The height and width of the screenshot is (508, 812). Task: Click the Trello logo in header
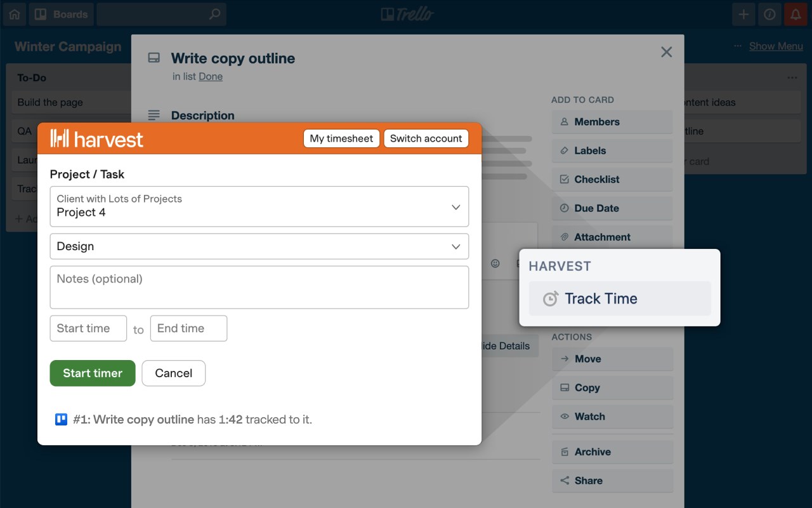pyautogui.click(x=407, y=14)
